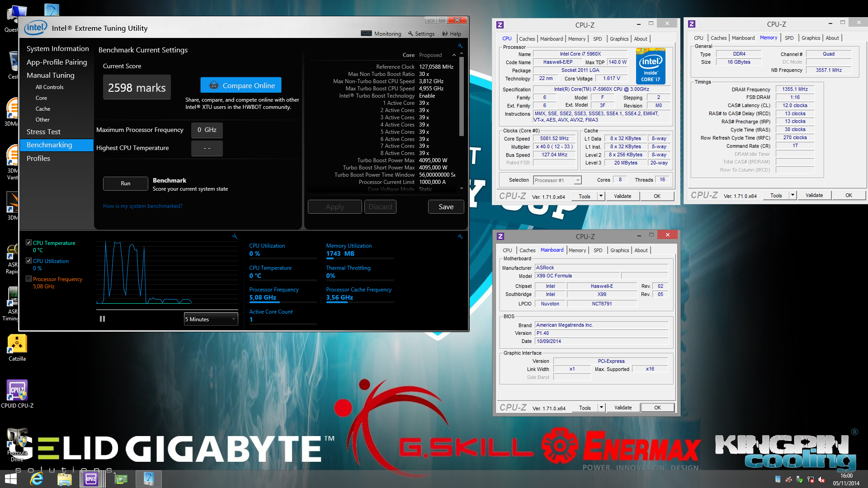Open the Windows Start button
The width and height of the screenshot is (868, 488).
pyautogui.click(x=11, y=479)
